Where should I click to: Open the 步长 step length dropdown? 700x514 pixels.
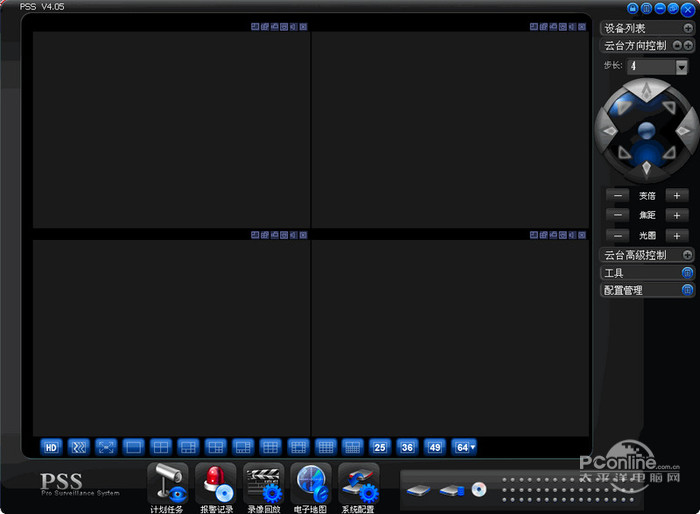681,67
